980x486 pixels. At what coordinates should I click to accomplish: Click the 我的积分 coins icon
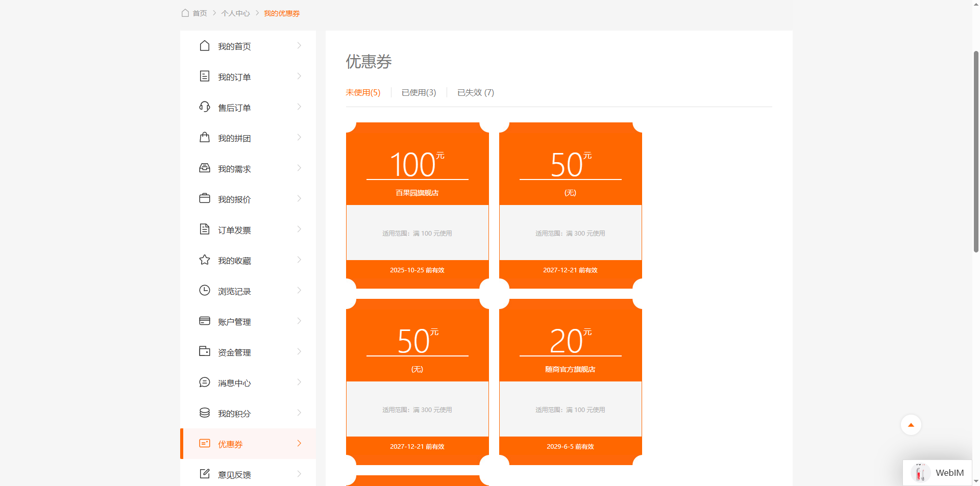(205, 413)
